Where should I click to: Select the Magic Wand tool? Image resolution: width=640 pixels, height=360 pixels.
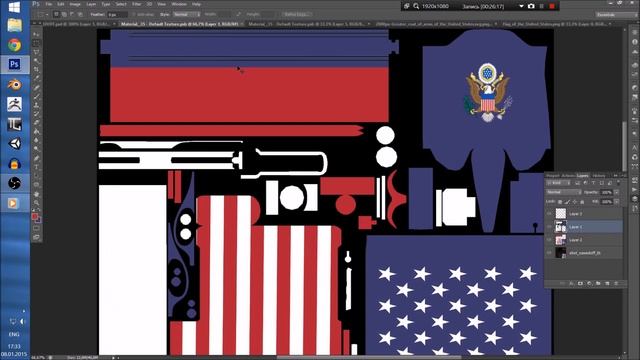(x=36, y=61)
